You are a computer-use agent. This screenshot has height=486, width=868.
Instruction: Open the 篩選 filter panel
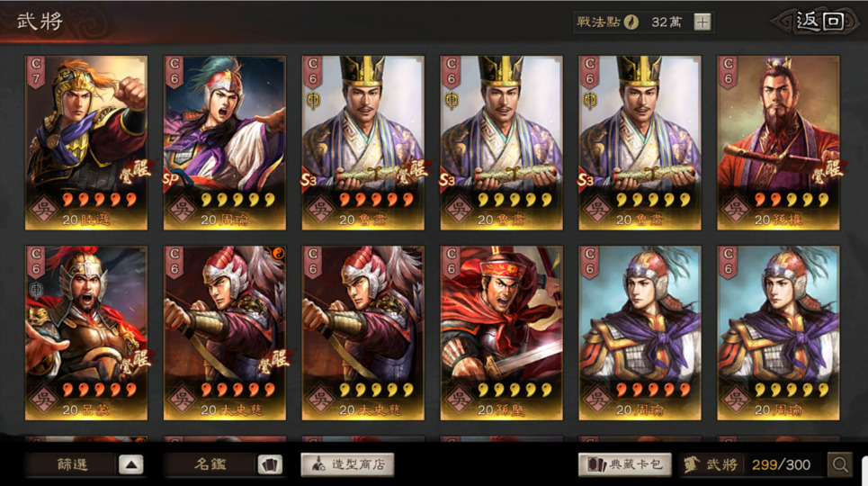pyautogui.click(x=72, y=464)
